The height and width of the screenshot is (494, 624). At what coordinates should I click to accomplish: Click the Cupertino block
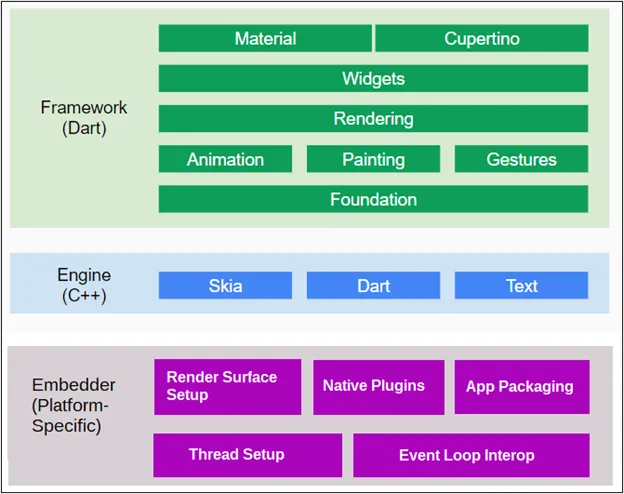[482, 38]
